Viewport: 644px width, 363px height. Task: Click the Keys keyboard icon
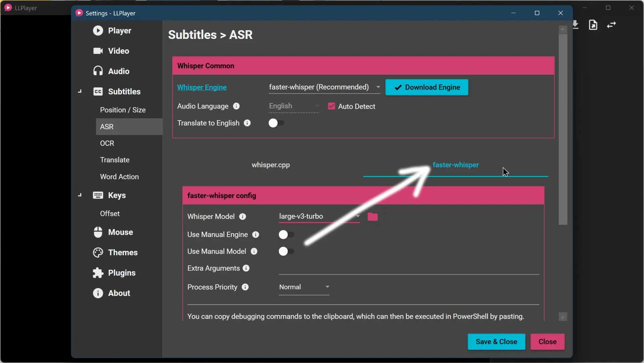tap(98, 195)
